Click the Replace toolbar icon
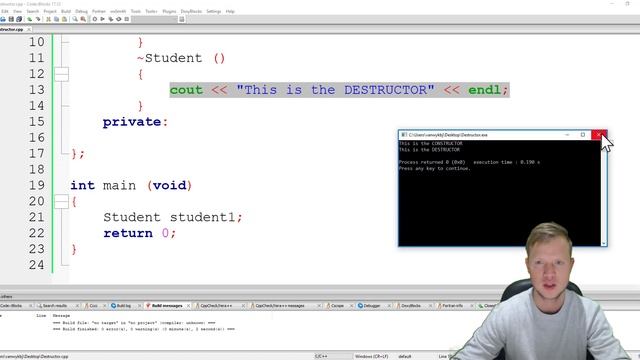This screenshot has width=640, height=360. [x=83, y=19]
